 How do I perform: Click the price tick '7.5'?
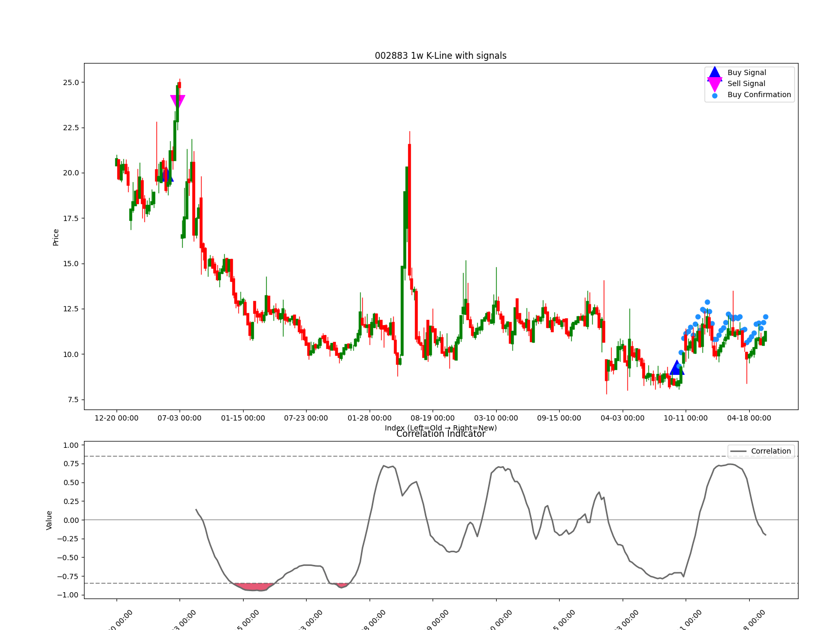point(73,400)
